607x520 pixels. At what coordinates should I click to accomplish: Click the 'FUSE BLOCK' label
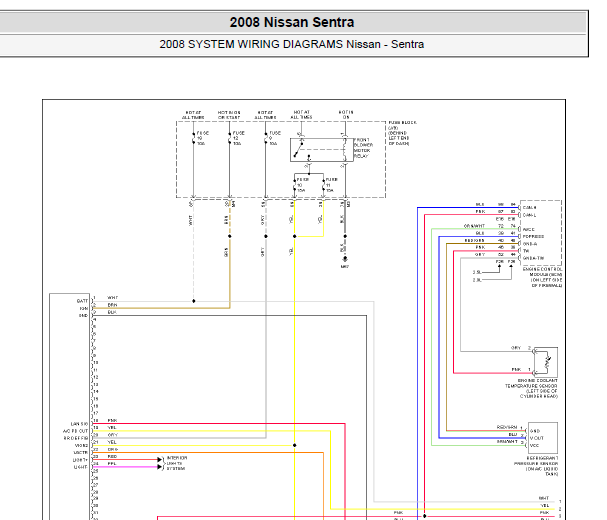[402, 122]
